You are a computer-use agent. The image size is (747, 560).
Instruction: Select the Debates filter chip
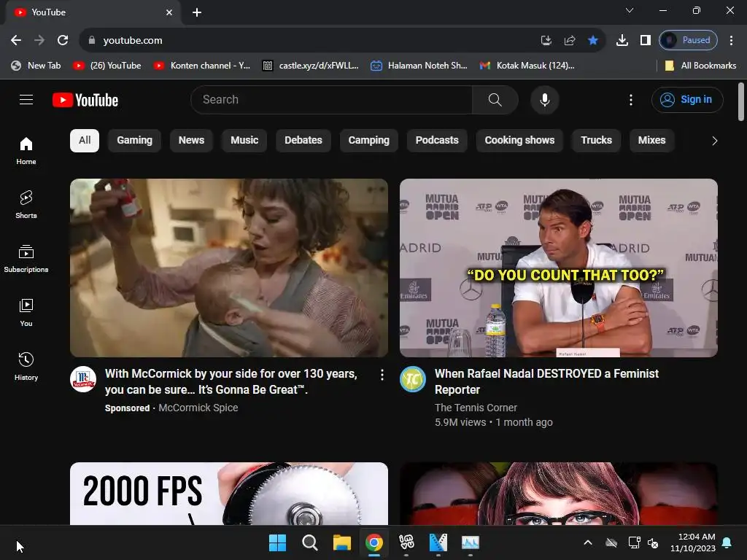303,141
